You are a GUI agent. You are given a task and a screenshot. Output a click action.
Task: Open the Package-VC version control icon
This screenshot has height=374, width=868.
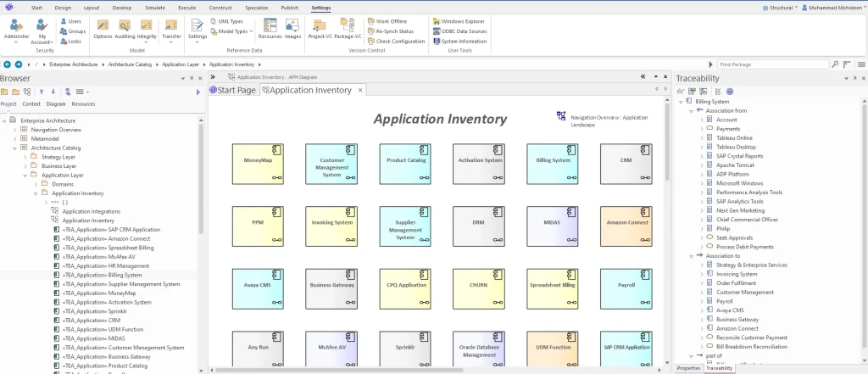tap(348, 30)
